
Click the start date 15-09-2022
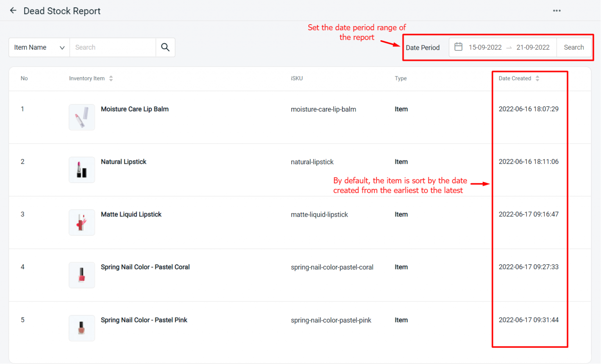(485, 47)
